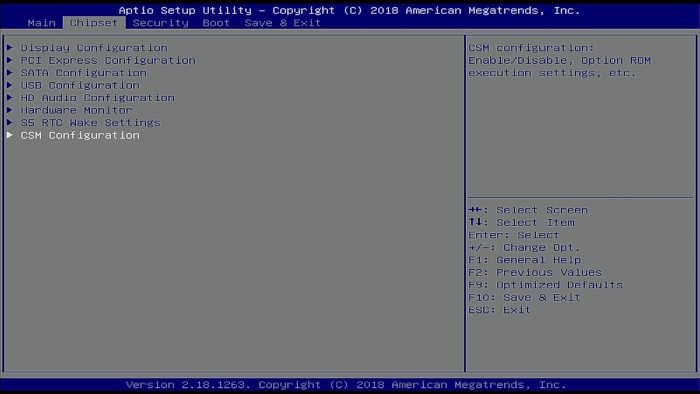
Task: Open SATA Configuration submenu
Action: 83,73
